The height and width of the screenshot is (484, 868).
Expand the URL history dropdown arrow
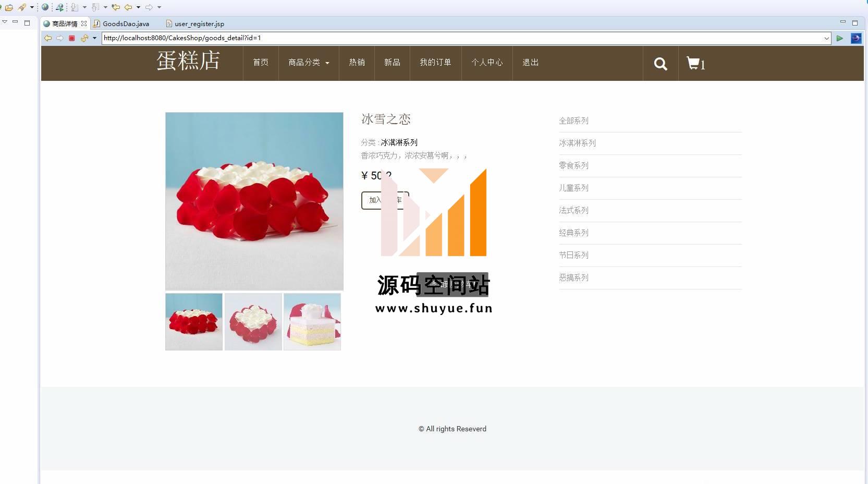pos(827,38)
